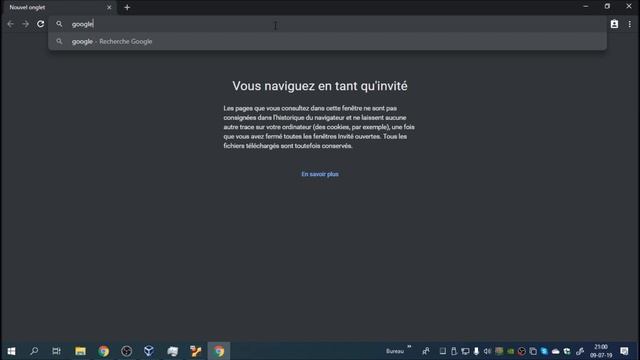Open Windows taskbar search
Image resolution: width=640 pixels, height=360 pixels.
pyautogui.click(x=34, y=351)
